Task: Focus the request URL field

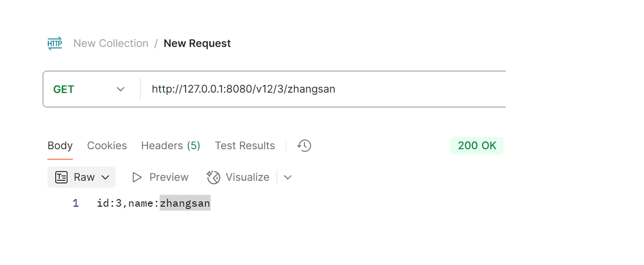Action: [323, 89]
